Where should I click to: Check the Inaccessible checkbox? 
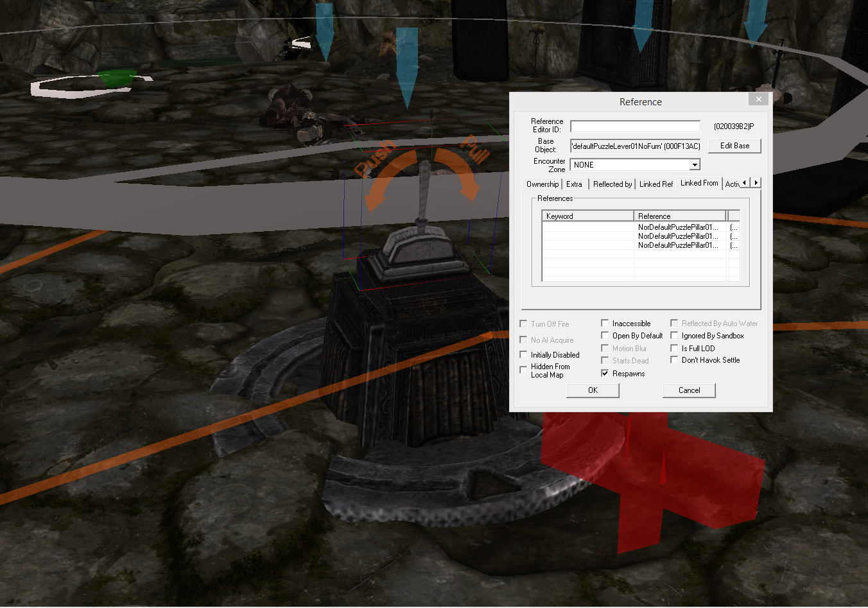click(x=605, y=323)
